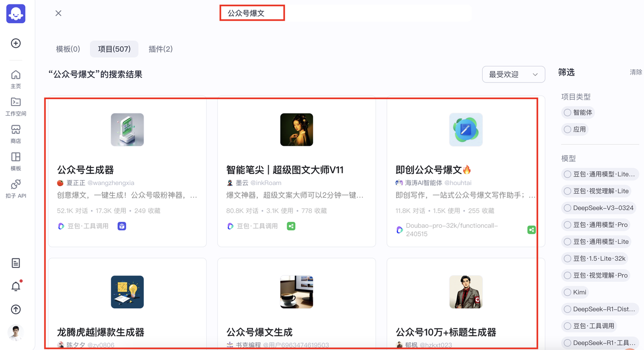Open the user avatar profile
This screenshot has height=350, width=644.
point(16,332)
